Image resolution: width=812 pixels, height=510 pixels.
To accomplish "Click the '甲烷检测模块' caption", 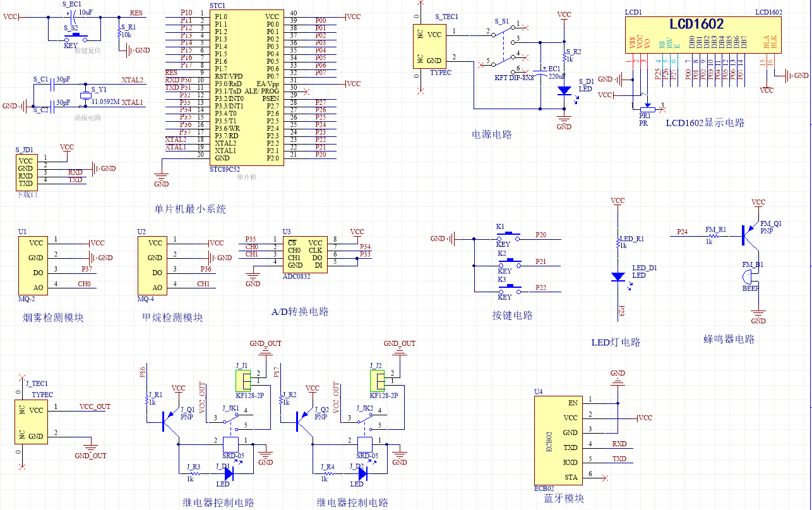I will (173, 317).
